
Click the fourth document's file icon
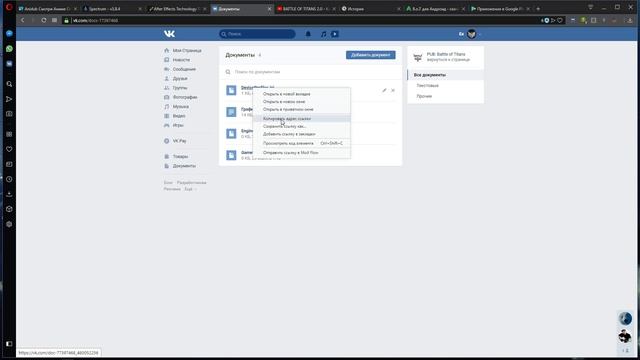tap(231, 155)
